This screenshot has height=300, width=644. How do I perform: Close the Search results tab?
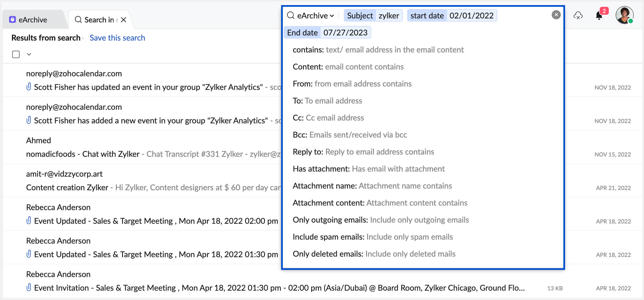[124, 20]
